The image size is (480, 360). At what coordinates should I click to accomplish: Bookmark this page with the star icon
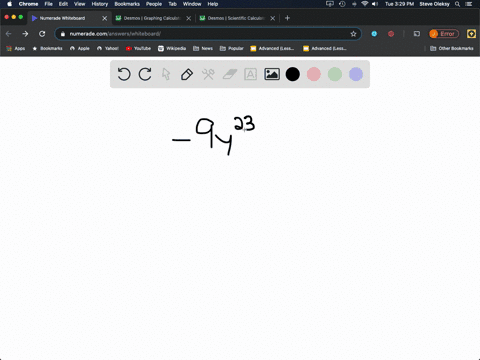pos(353,34)
